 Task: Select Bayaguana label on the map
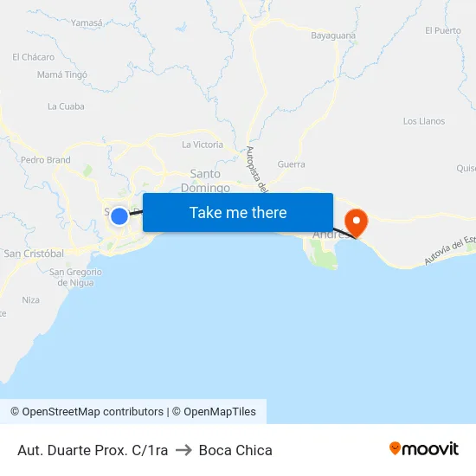[x=333, y=35]
